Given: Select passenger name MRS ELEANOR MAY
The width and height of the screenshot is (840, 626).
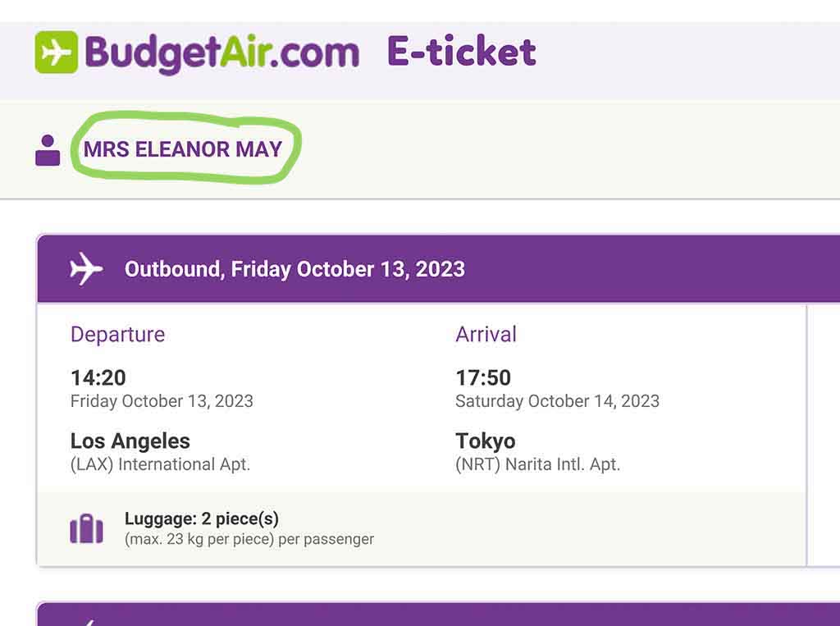Looking at the screenshot, I should coord(183,149).
